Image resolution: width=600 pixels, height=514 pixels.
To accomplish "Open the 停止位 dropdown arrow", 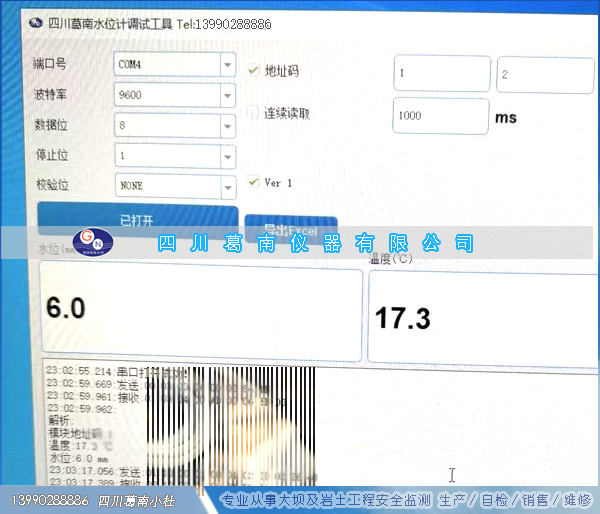I will click(x=228, y=157).
